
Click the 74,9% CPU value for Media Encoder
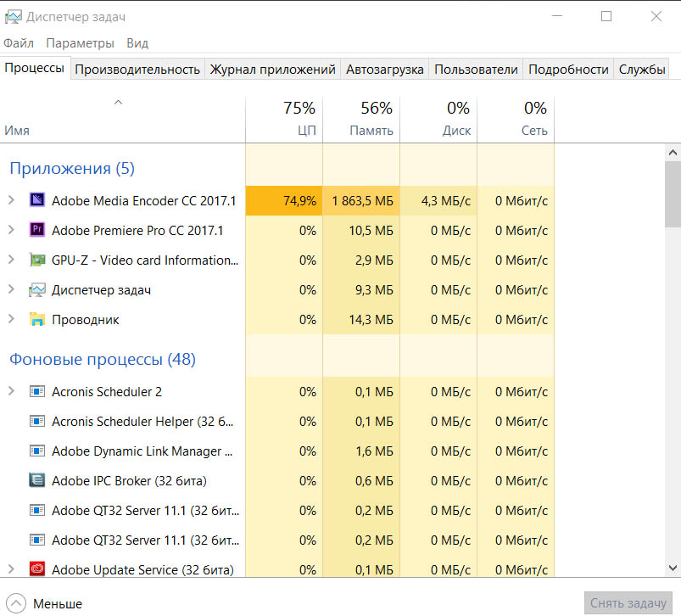(284, 200)
